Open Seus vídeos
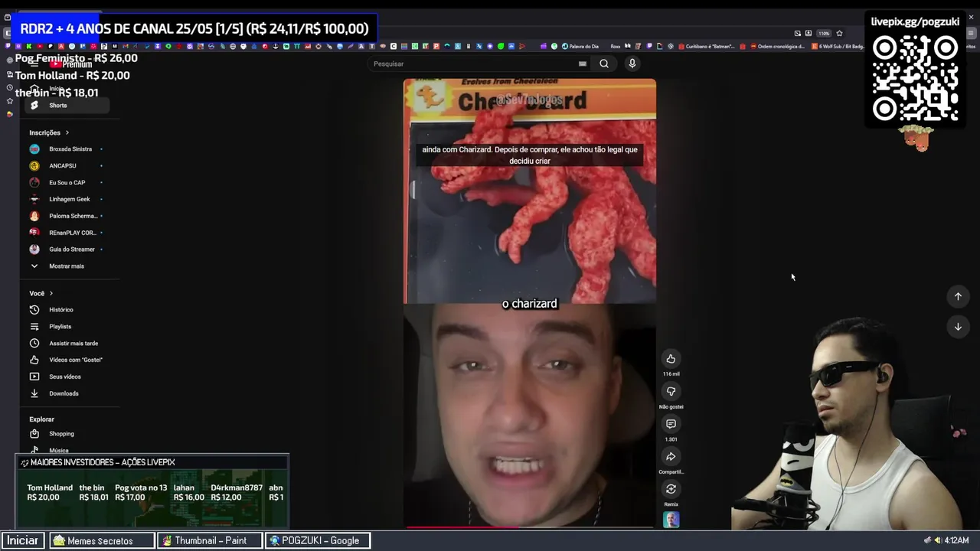 click(67, 377)
